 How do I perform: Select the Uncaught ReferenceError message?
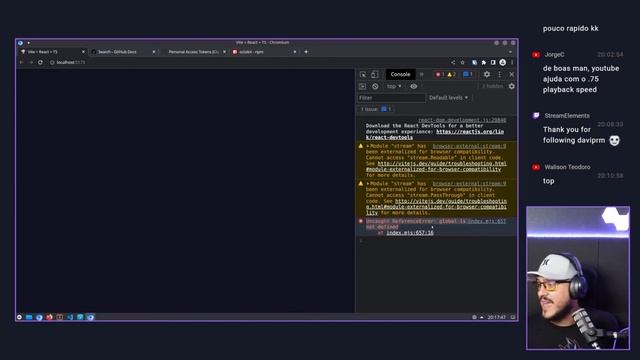pos(416,224)
